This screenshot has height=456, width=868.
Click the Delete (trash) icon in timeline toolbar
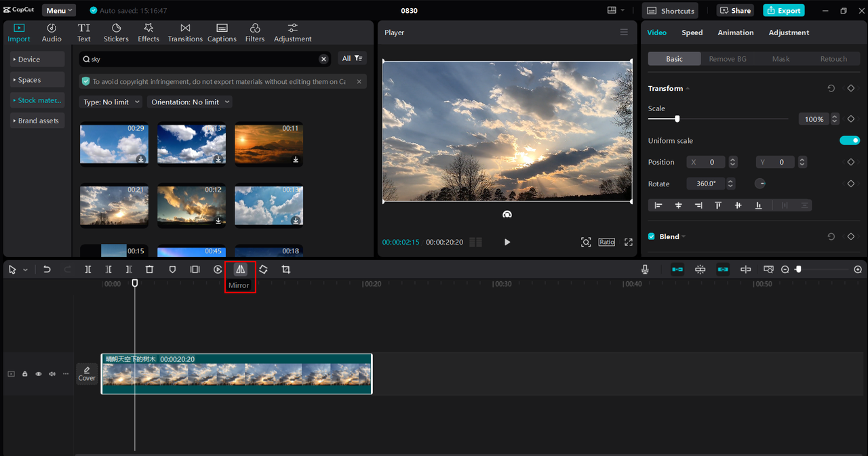click(150, 269)
